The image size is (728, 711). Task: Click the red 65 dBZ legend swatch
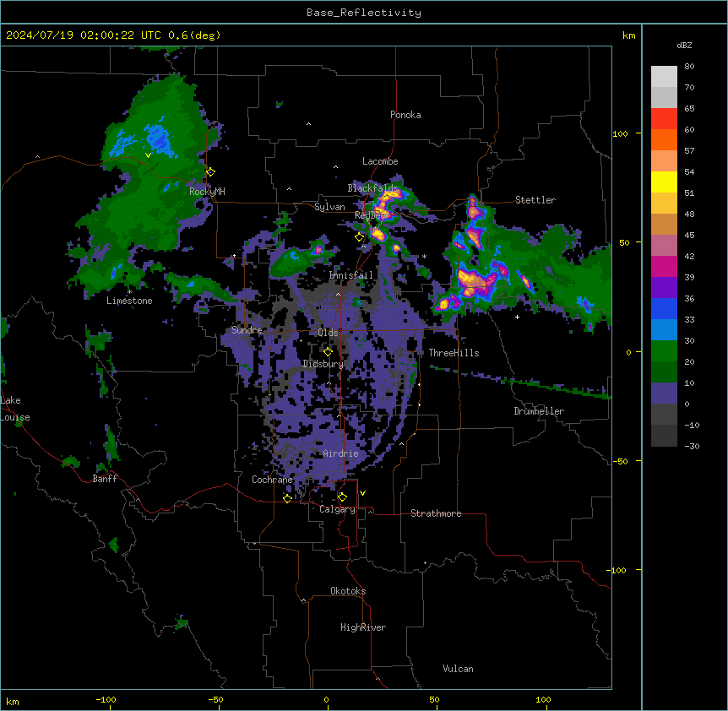coord(664,119)
